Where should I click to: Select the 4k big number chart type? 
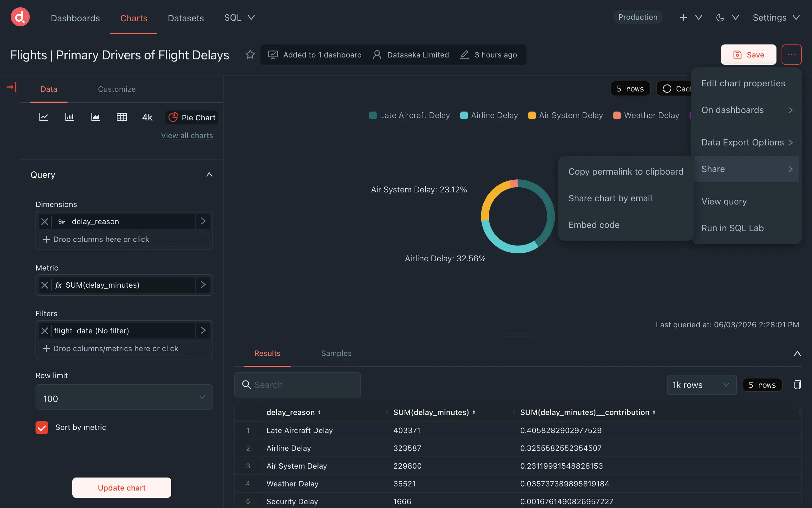tap(147, 117)
